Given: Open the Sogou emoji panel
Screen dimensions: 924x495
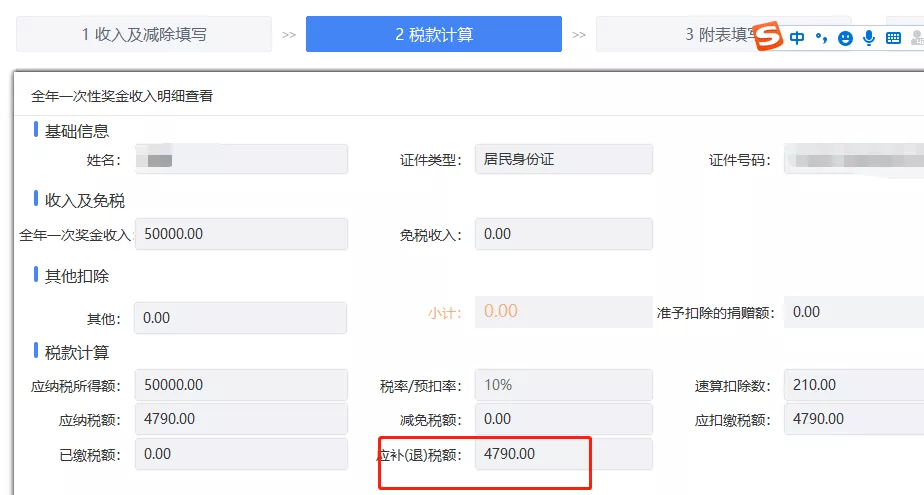Looking at the screenshot, I should pyautogui.click(x=846, y=38).
